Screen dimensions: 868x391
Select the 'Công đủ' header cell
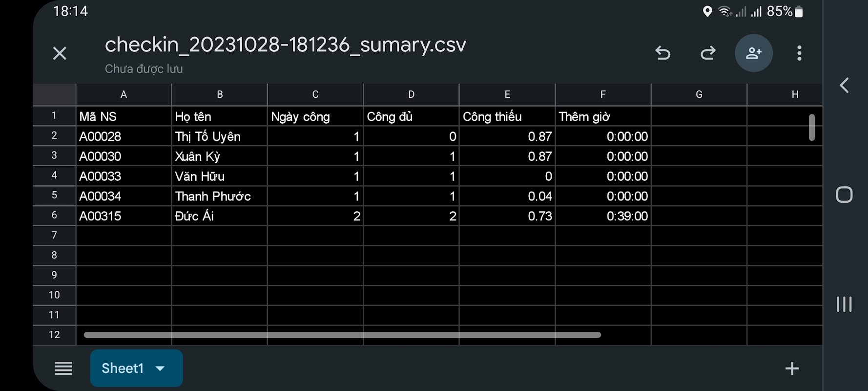pos(411,116)
